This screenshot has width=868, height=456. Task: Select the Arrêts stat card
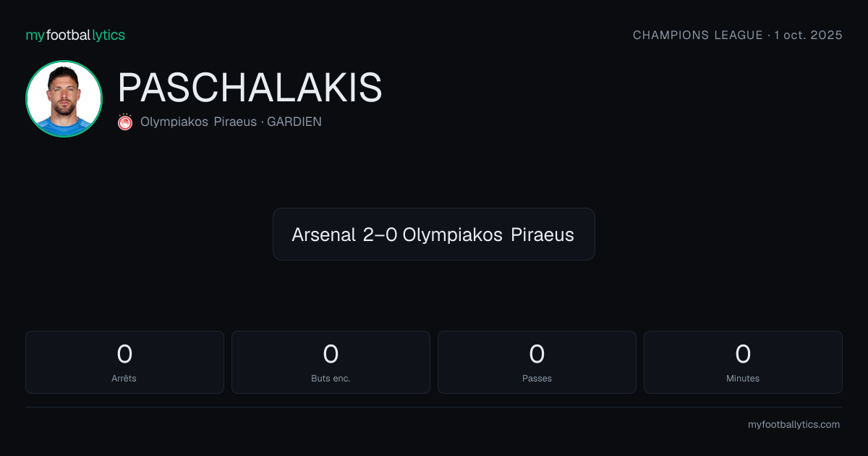coord(124,362)
